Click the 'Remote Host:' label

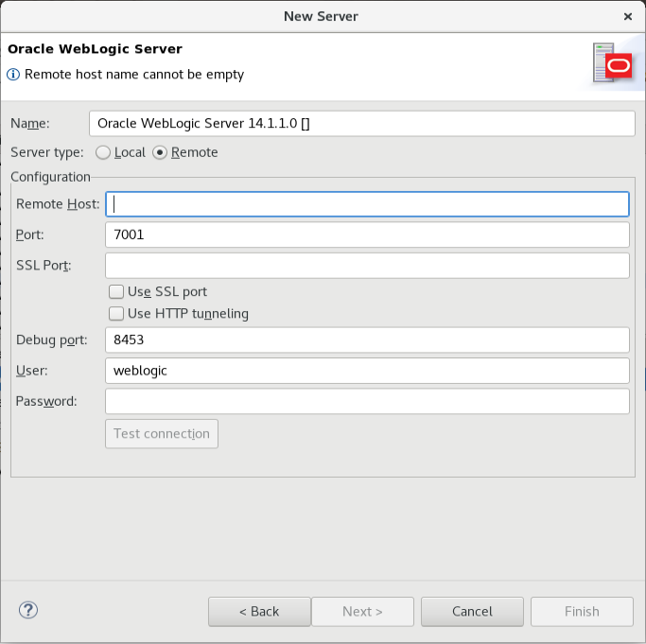point(58,204)
